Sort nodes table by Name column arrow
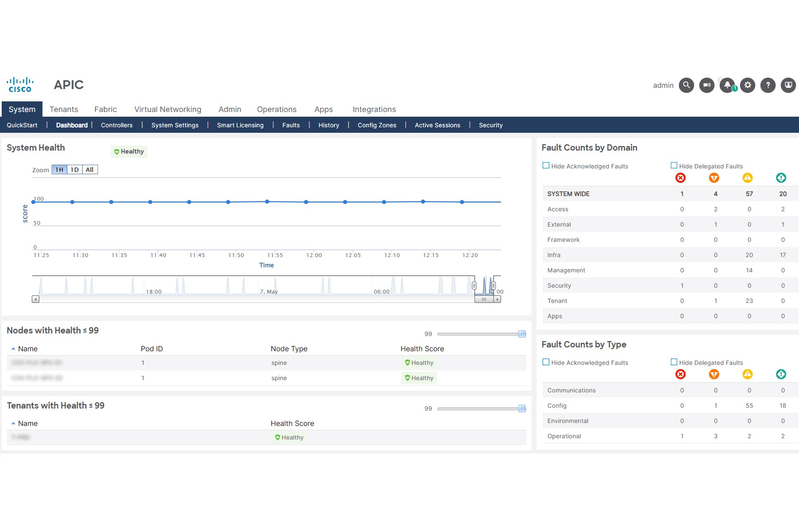Viewport: 799px width, 532px height. point(14,349)
